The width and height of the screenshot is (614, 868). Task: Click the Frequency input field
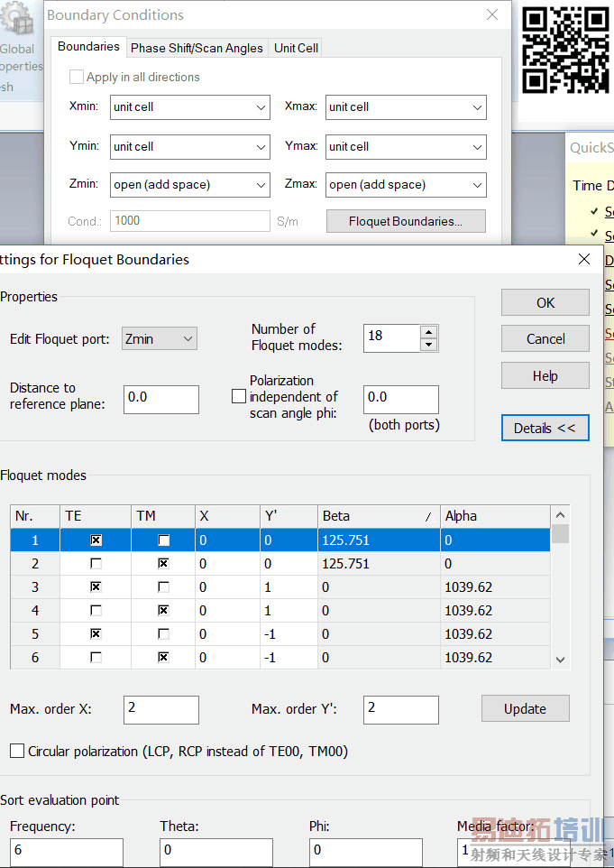tap(67, 852)
